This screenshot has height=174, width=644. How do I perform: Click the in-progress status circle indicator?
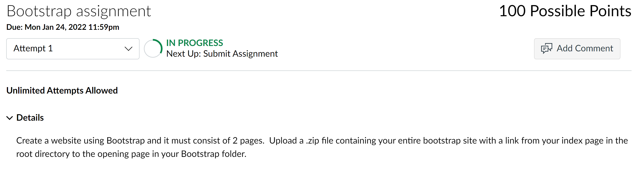pyautogui.click(x=153, y=48)
